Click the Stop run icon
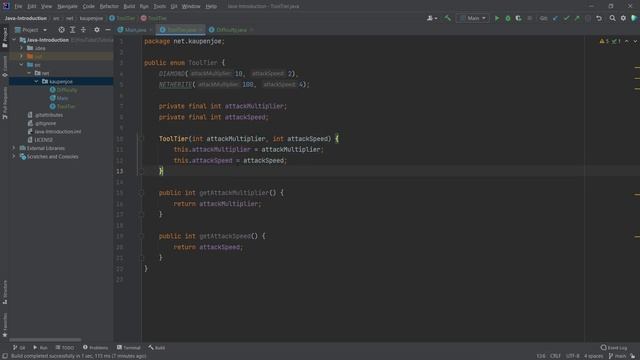Screen dimensions: 640x360 coord(529,18)
